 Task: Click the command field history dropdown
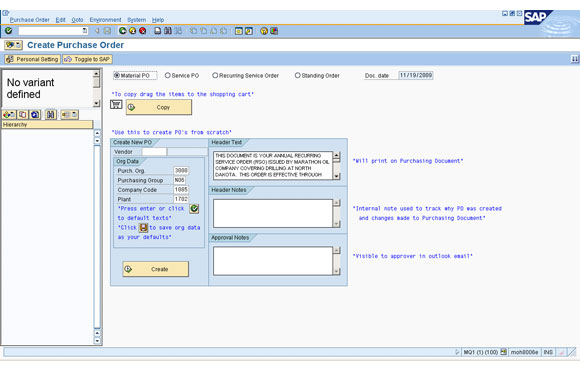tap(85, 31)
